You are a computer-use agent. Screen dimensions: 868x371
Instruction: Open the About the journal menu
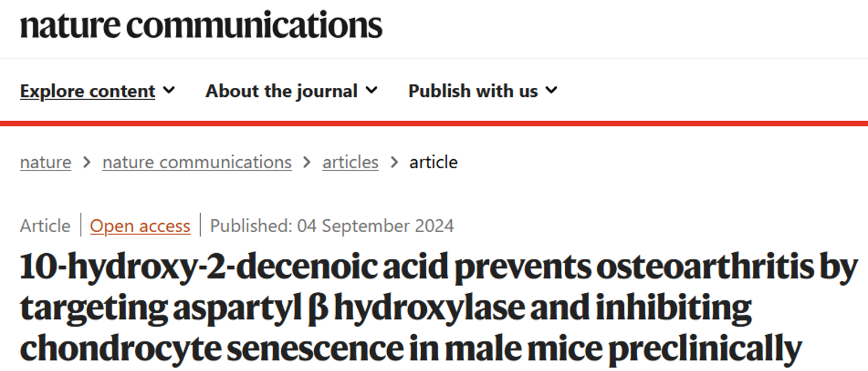click(281, 91)
